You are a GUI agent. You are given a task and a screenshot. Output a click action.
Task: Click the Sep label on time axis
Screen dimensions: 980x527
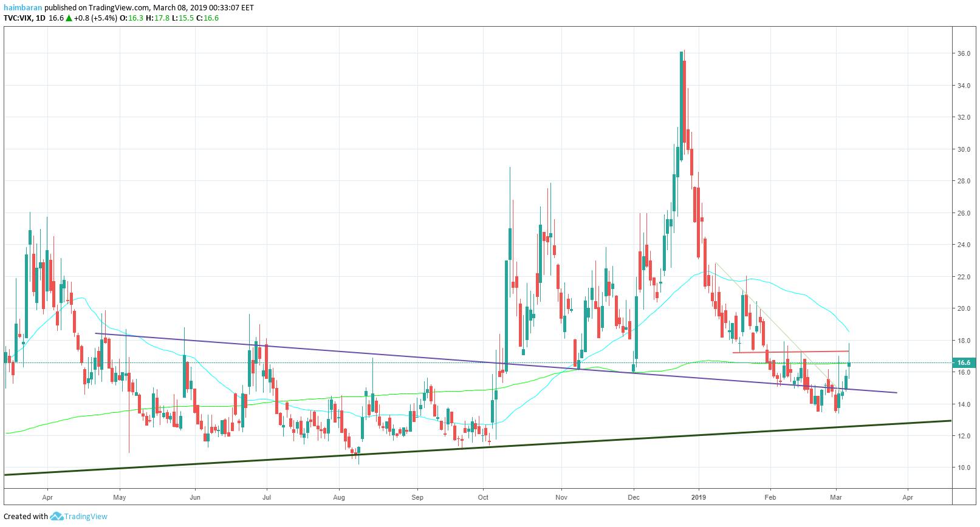point(417,497)
